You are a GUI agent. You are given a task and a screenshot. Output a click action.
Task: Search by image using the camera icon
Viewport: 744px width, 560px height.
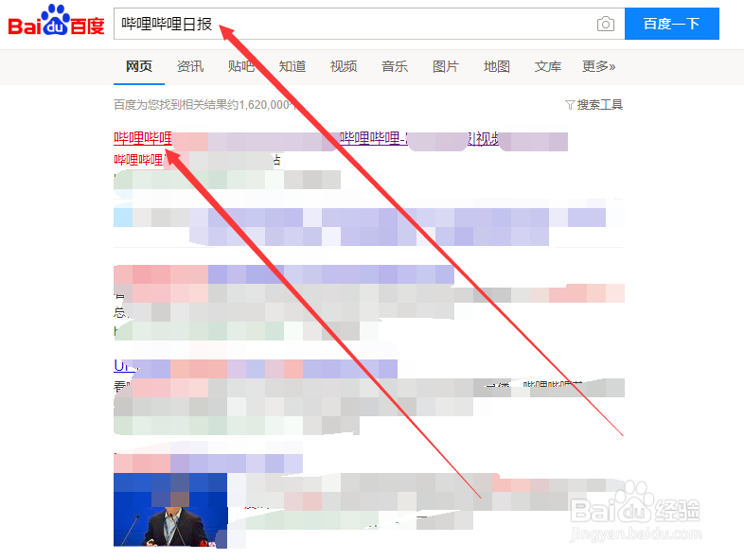coord(606,24)
